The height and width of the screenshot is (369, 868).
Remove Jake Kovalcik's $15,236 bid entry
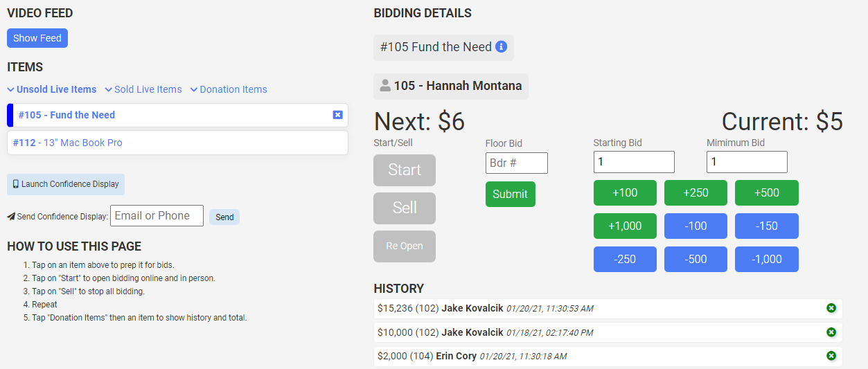[831, 308]
